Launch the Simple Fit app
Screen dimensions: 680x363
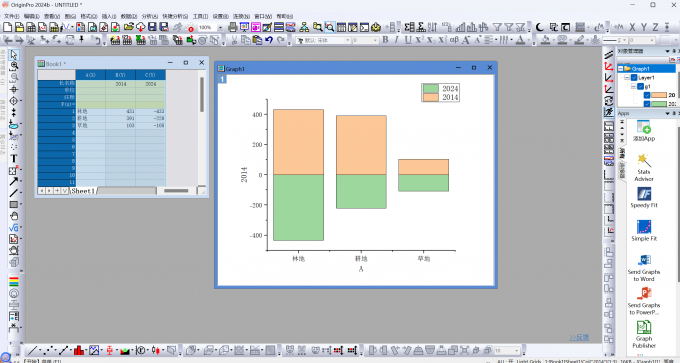coord(644,231)
